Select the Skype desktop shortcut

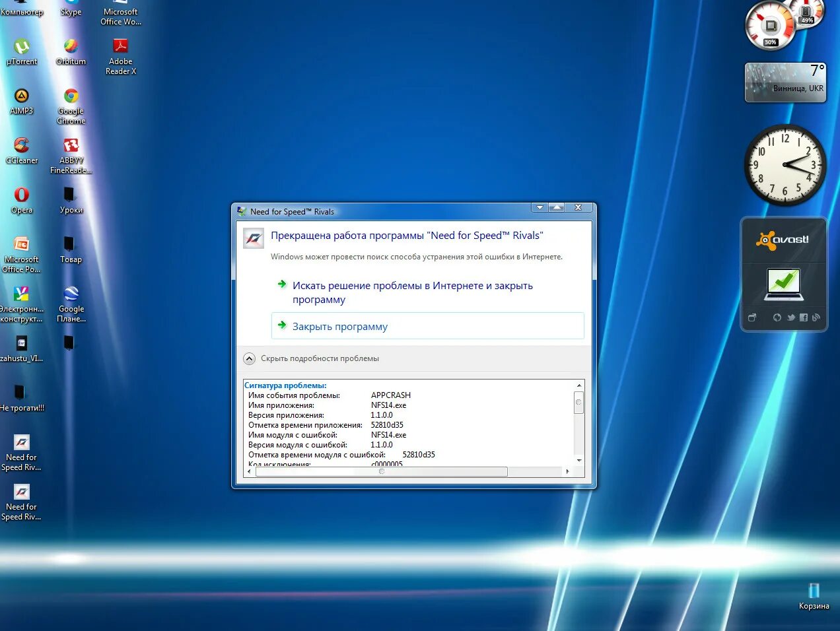pos(71,8)
